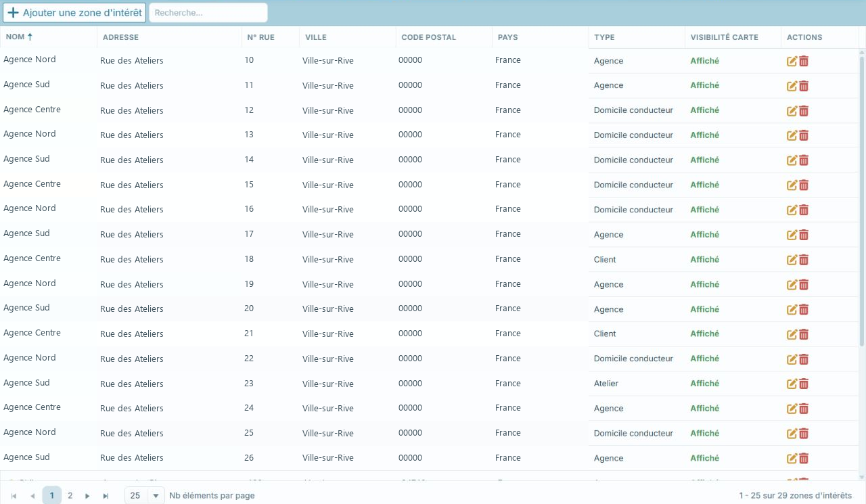The width and height of the screenshot is (866, 504).
Task: Edit the zone at street number 25
Action: point(792,434)
